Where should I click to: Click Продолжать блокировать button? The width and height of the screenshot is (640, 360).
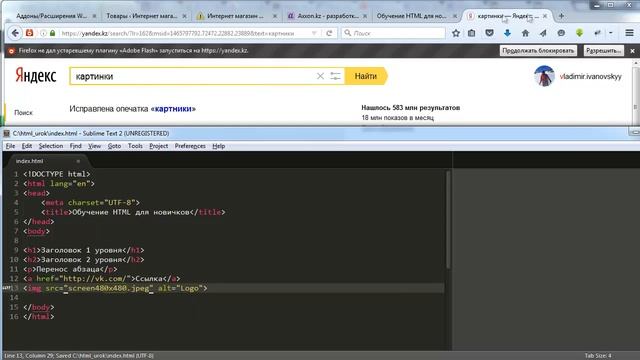click(538, 51)
